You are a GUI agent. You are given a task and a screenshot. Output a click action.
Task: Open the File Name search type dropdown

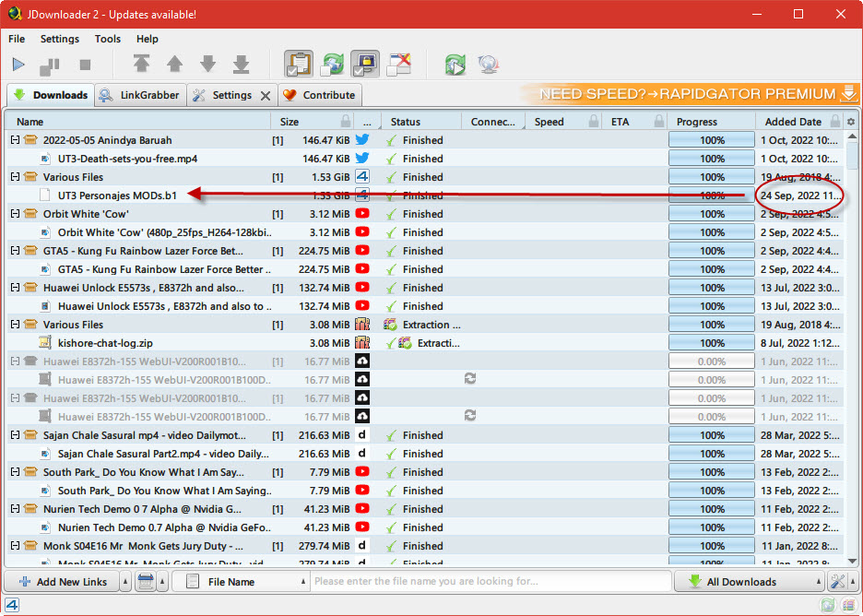pyautogui.click(x=240, y=581)
